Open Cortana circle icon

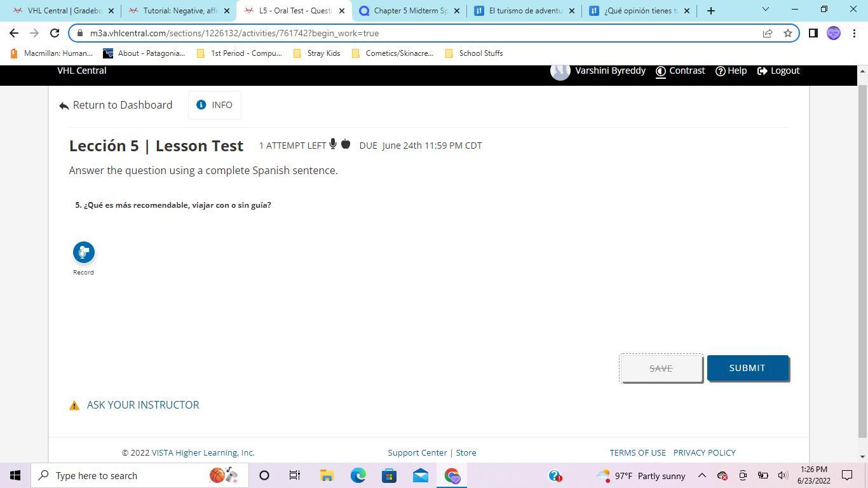[x=264, y=475]
